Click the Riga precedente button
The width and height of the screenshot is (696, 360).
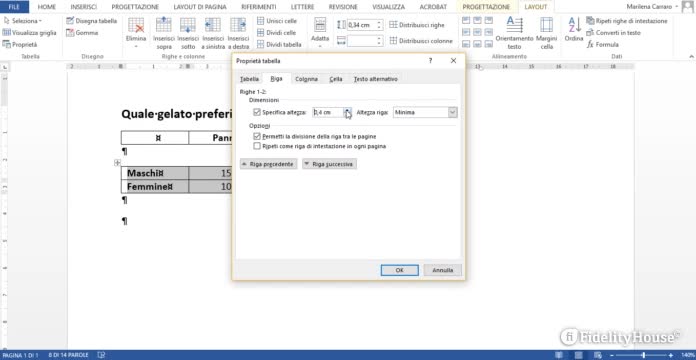(268, 164)
